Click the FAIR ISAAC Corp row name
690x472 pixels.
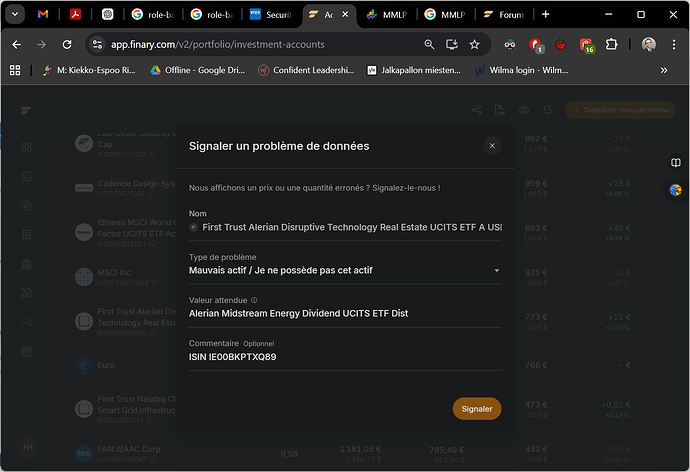click(128, 449)
